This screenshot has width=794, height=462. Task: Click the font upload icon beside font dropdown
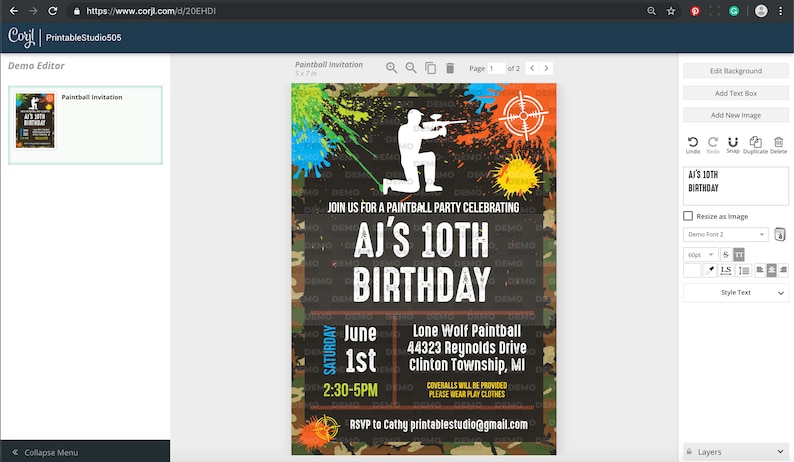(x=780, y=234)
